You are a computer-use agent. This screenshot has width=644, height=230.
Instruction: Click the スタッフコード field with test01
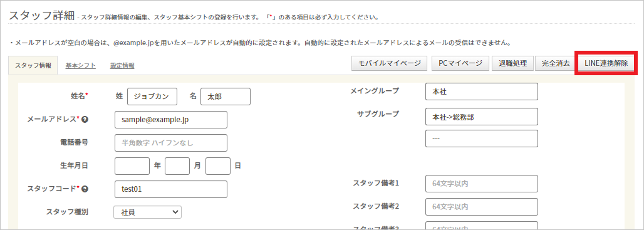click(x=171, y=189)
